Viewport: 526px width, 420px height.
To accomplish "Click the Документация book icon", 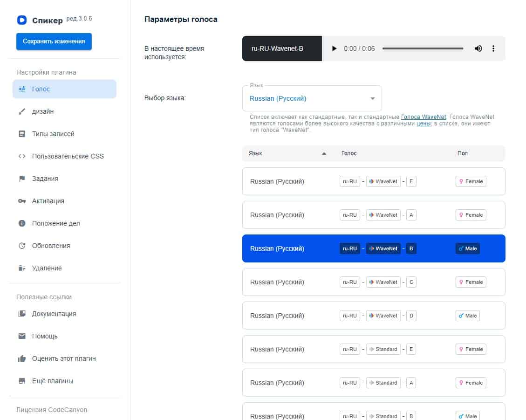I will pyautogui.click(x=22, y=314).
